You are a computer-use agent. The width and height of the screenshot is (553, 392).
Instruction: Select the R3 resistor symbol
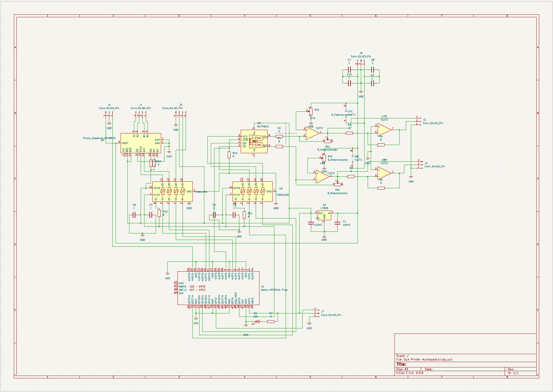[x=349, y=133]
